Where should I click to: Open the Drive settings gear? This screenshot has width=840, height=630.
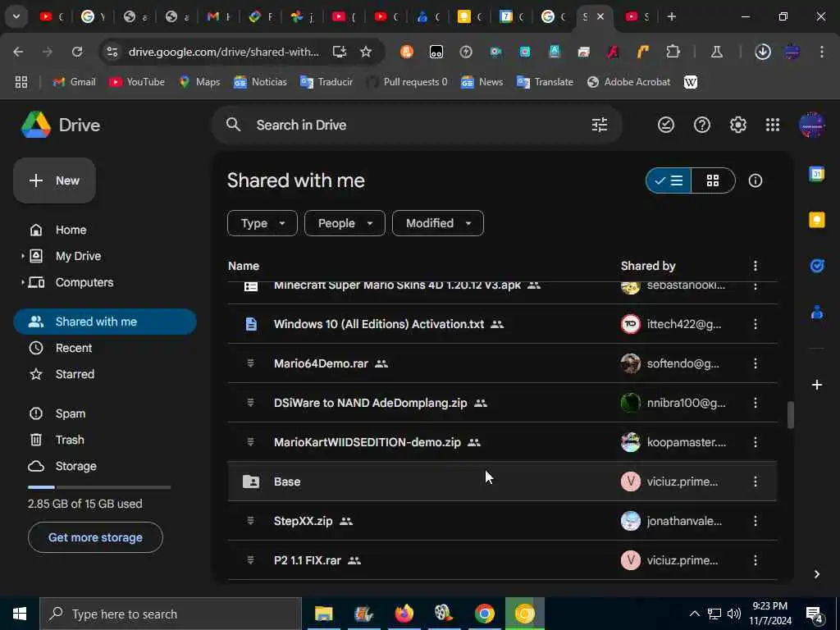[737, 125]
